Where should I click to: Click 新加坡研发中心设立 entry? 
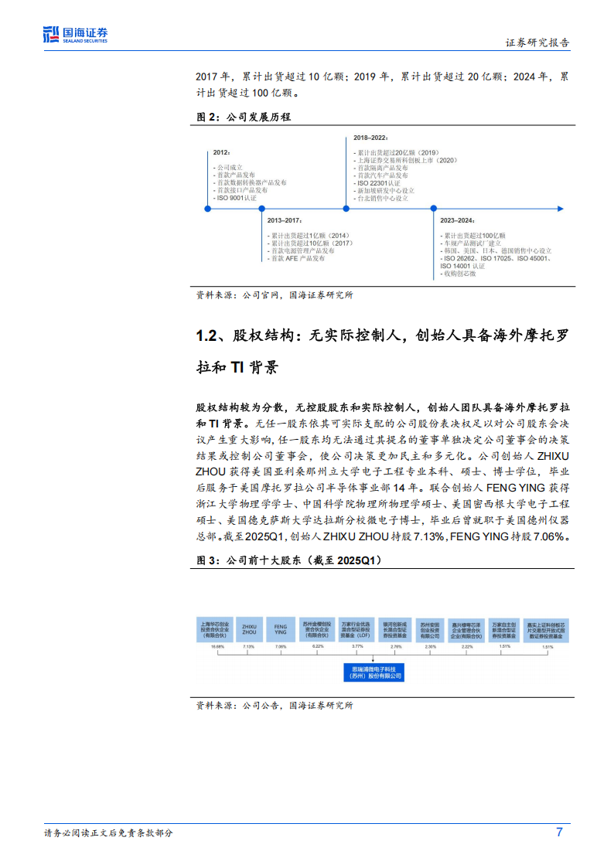[384, 190]
